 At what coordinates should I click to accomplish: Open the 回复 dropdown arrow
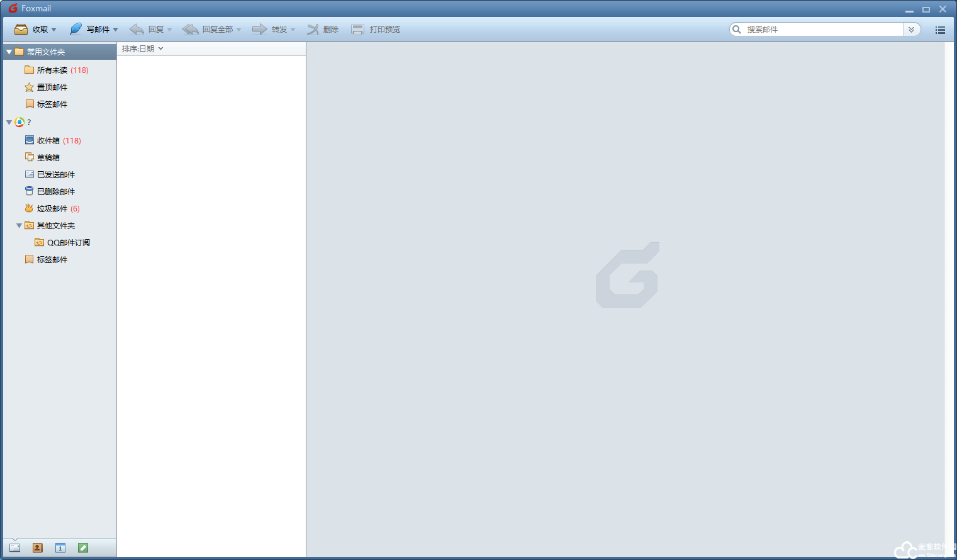point(169,30)
